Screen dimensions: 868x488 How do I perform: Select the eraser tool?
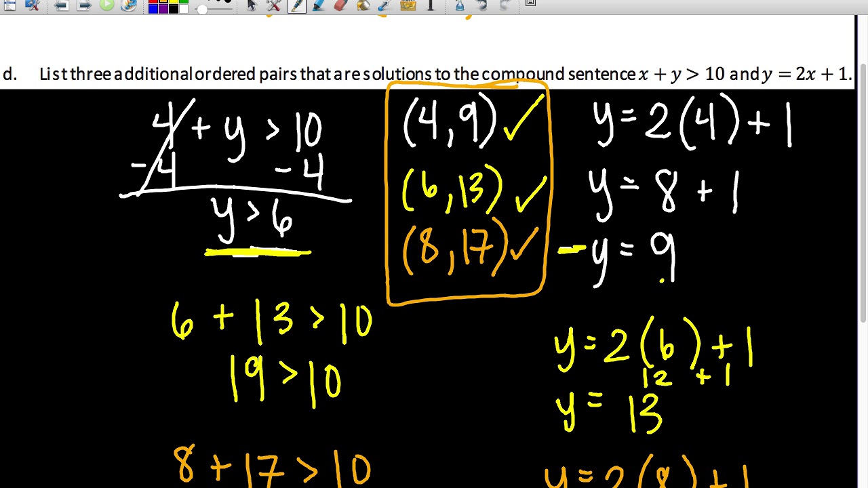tap(340, 5)
